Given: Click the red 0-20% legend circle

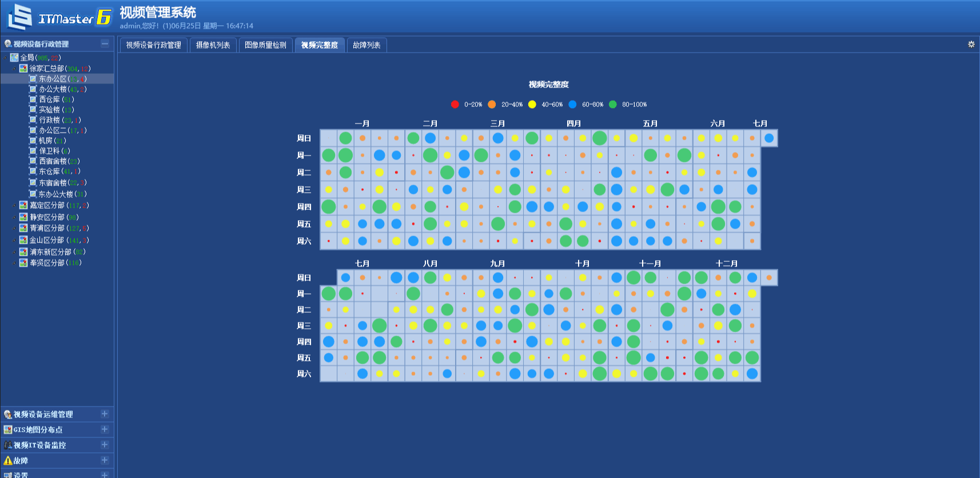Looking at the screenshot, I should click(x=455, y=104).
